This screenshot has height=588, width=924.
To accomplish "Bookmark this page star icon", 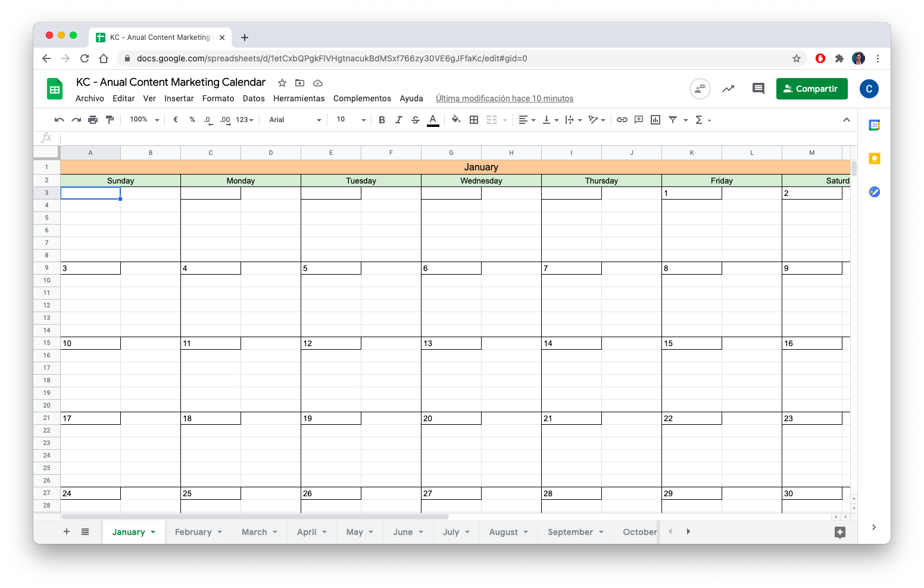I will pos(797,58).
